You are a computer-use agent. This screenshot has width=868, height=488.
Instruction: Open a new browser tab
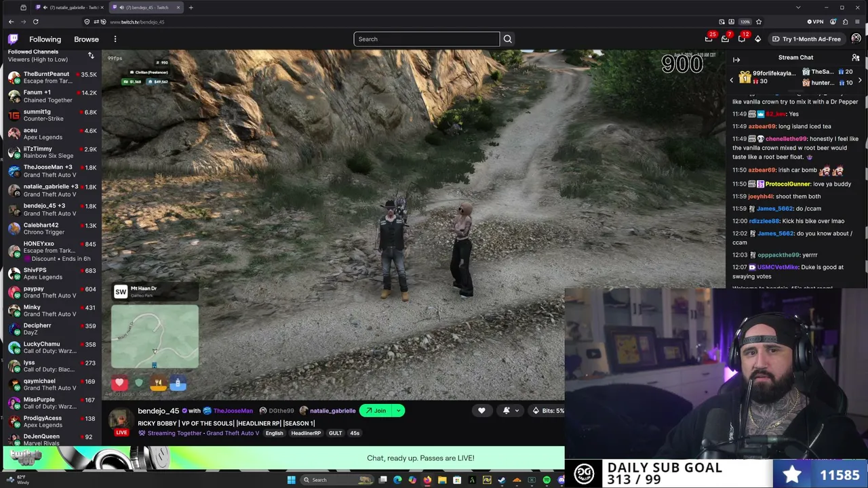pyautogui.click(x=191, y=7)
